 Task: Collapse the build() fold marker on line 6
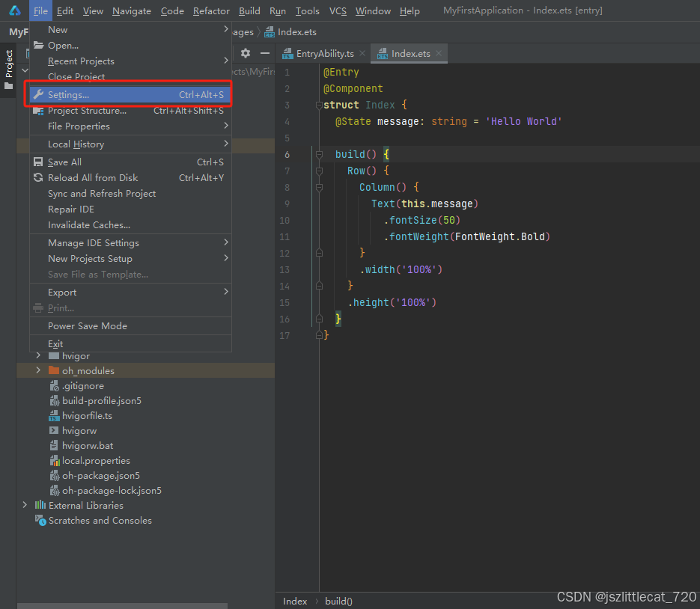[319, 154]
